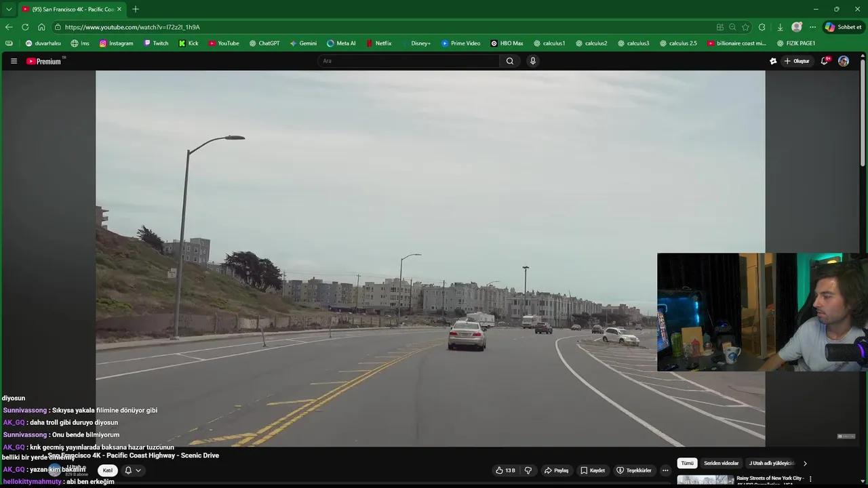
Task: Open FIZIK PAGE1 bookmark
Action: point(796,43)
